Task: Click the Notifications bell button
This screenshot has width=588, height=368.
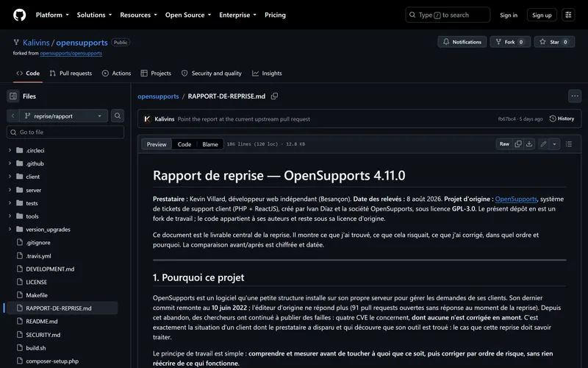Action: 462,42
